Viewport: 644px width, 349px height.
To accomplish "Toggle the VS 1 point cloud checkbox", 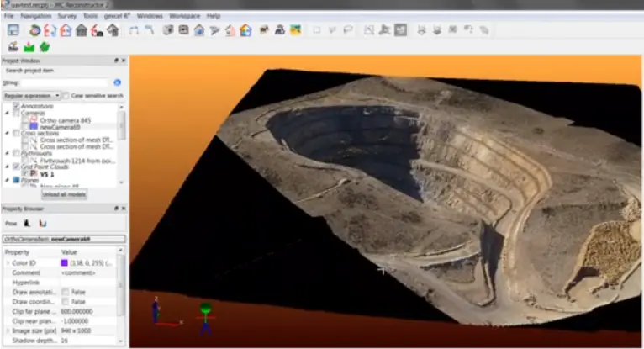I will coord(25,174).
